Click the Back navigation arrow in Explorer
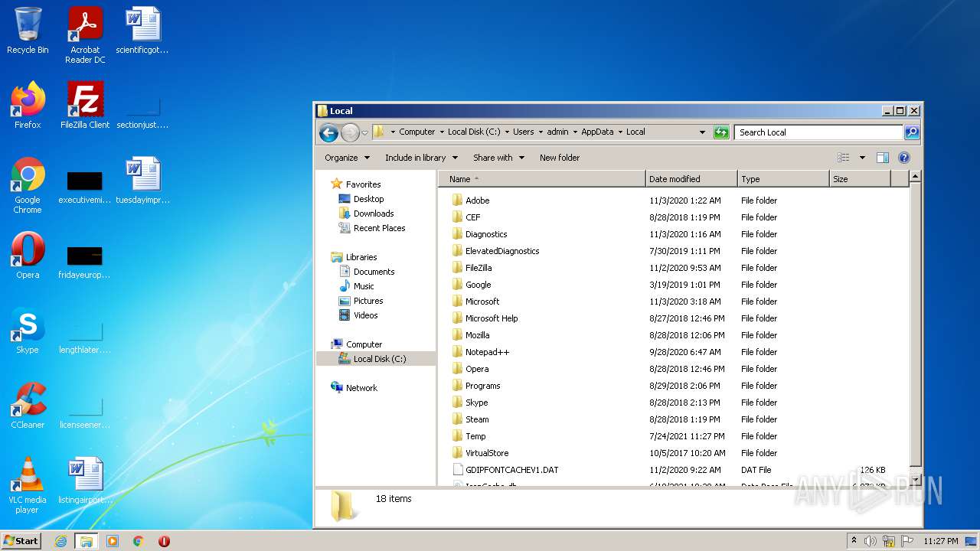980x551 pixels. tap(328, 132)
